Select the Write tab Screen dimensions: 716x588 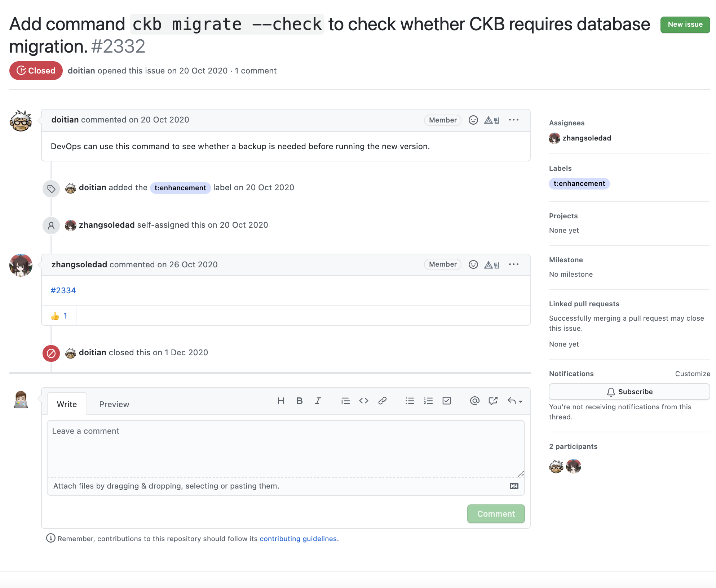(x=67, y=404)
